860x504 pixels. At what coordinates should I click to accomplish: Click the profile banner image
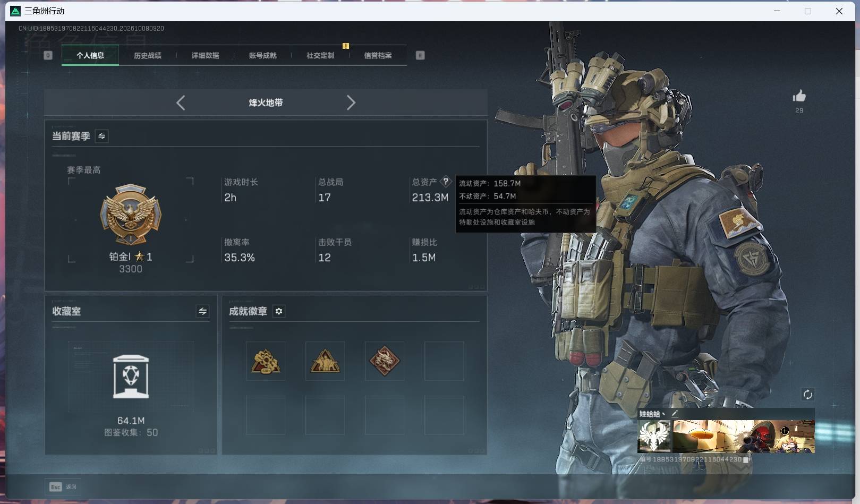pyautogui.click(x=744, y=437)
